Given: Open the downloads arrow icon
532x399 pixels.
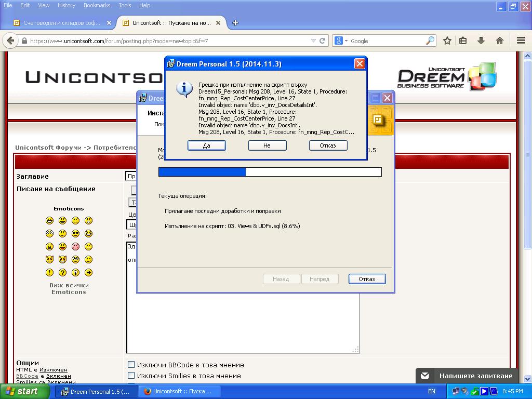Looking at the screenshot, I should [481, 41].
